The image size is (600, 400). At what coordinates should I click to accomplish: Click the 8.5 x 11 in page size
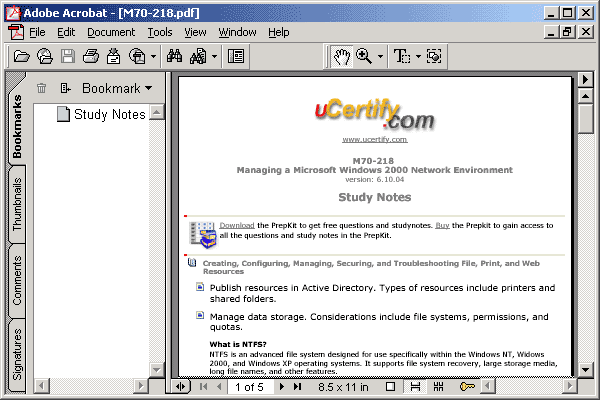pyautogui.click(x=343, y=387)
